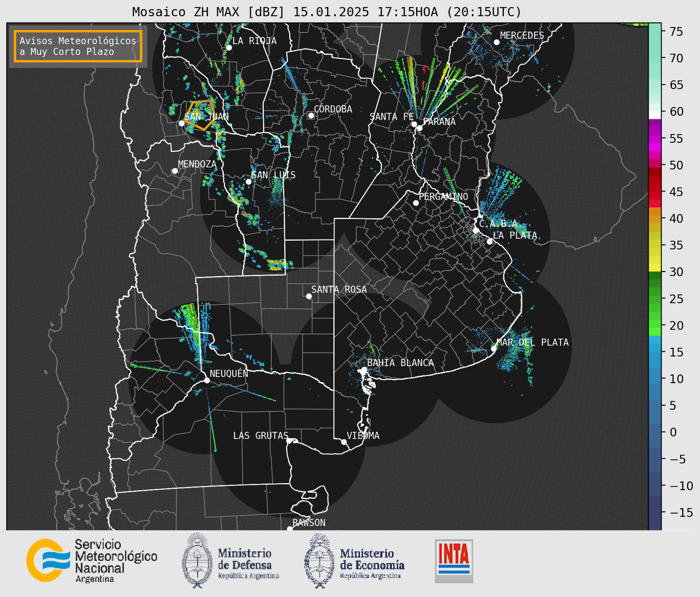Click the PARANÁ city label

click(x=439, y=122)
